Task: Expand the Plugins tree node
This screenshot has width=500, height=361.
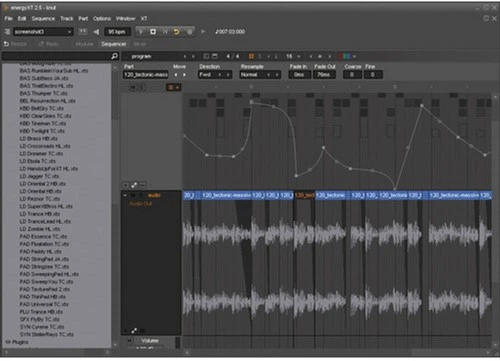Action: tap(8, 342)
